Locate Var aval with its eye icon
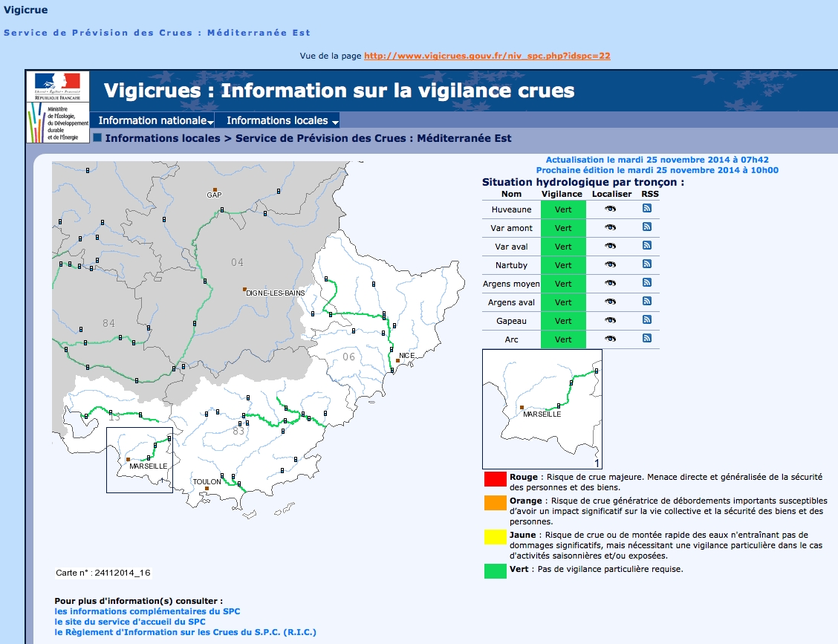Screen dimensions: 838x644 coord(611,247)
